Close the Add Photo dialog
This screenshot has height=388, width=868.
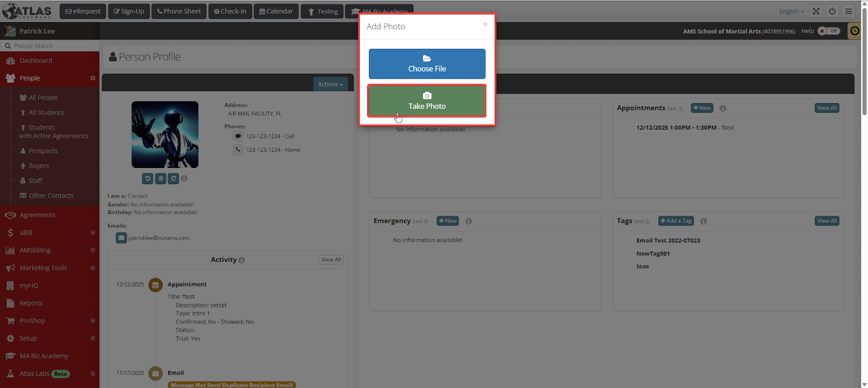pyautogui.click(x=485, y=24)
